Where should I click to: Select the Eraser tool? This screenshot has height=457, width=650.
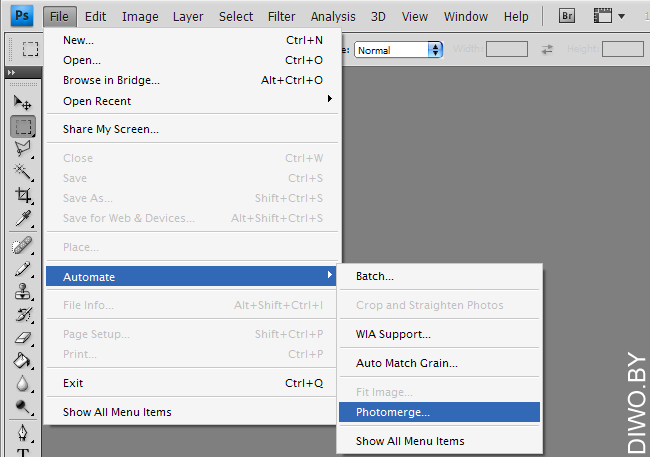coord(22,338)
